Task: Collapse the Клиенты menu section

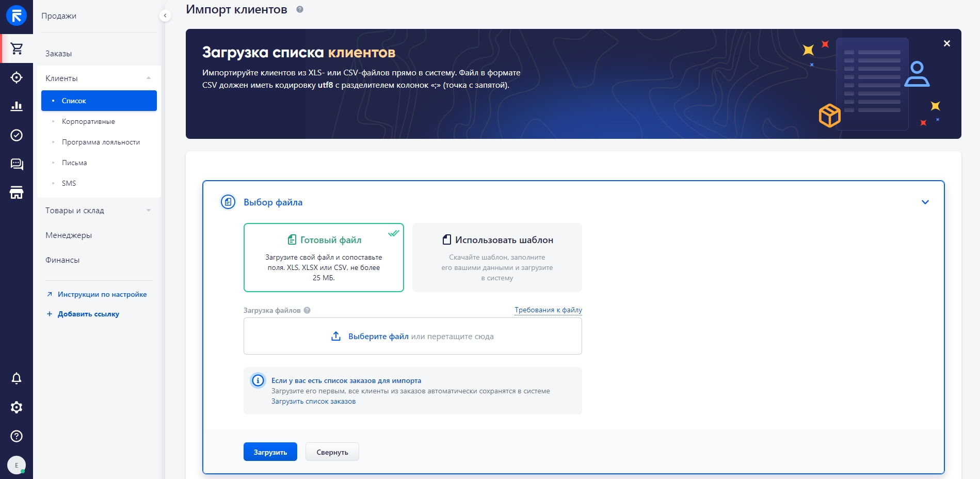Action: coord(149,78)
